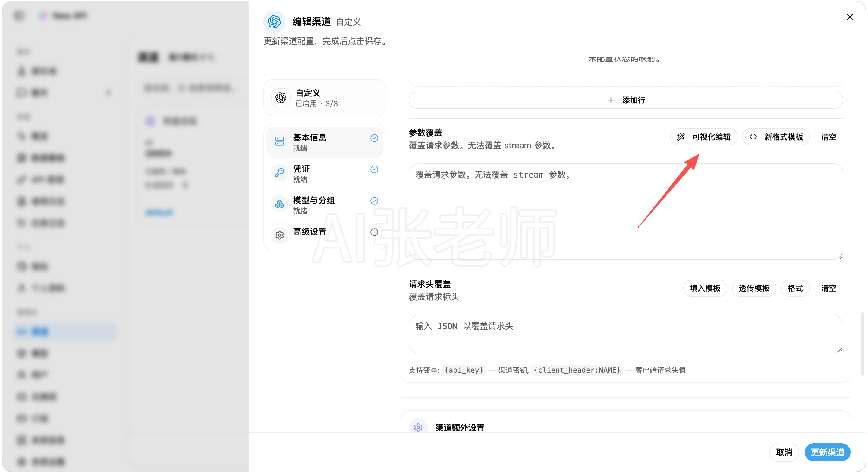Click the gear icon beside 渠道额外设置
The image size is (868, 474).
click(418, 428)
